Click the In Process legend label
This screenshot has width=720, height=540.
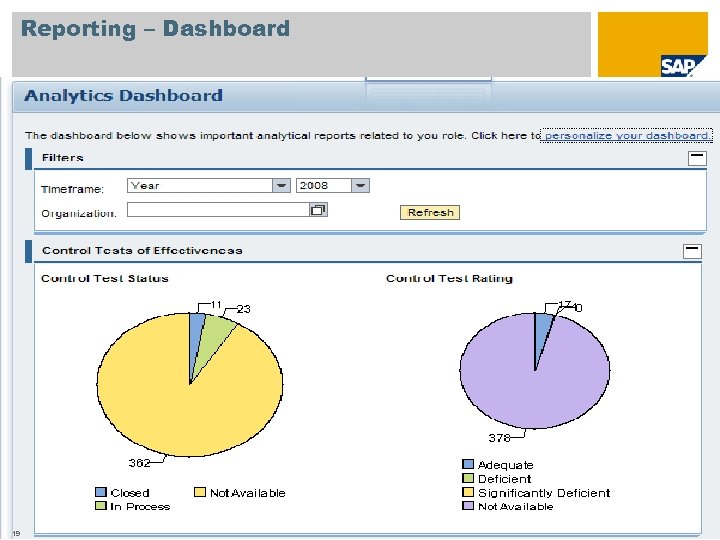140,506
